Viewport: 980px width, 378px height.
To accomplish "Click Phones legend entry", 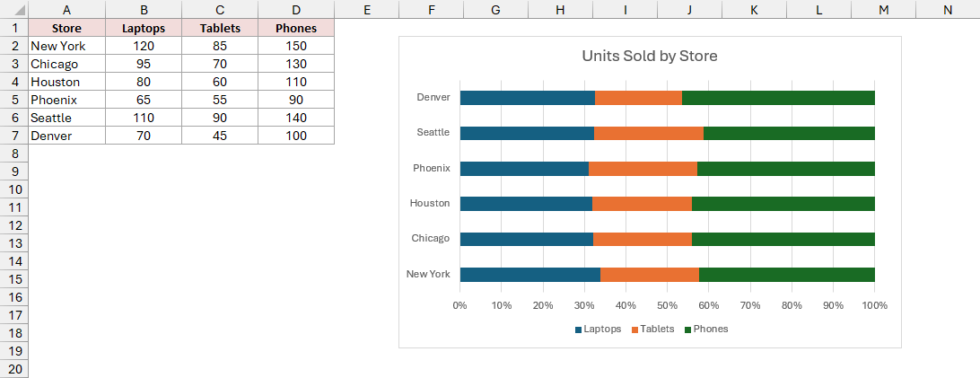I will (x=706, y=329).
